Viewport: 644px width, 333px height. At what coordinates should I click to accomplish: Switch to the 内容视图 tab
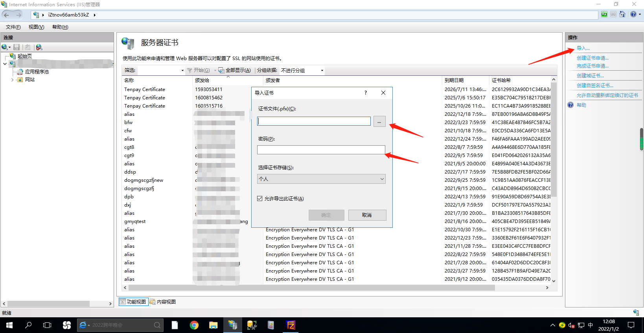tap(163, 302)
